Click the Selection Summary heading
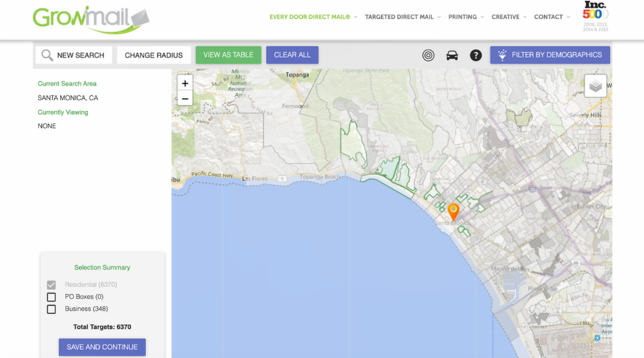 (x=102, y=267)
